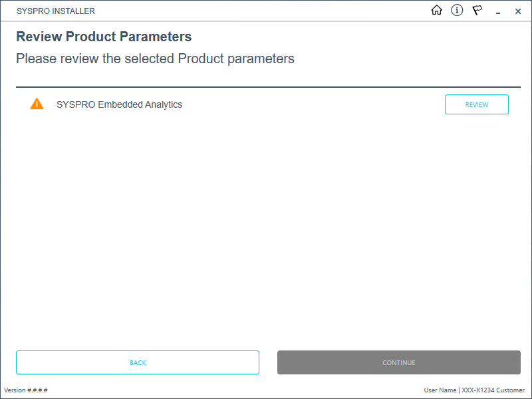Click the Review Product Parameters heading

point(104,37)
